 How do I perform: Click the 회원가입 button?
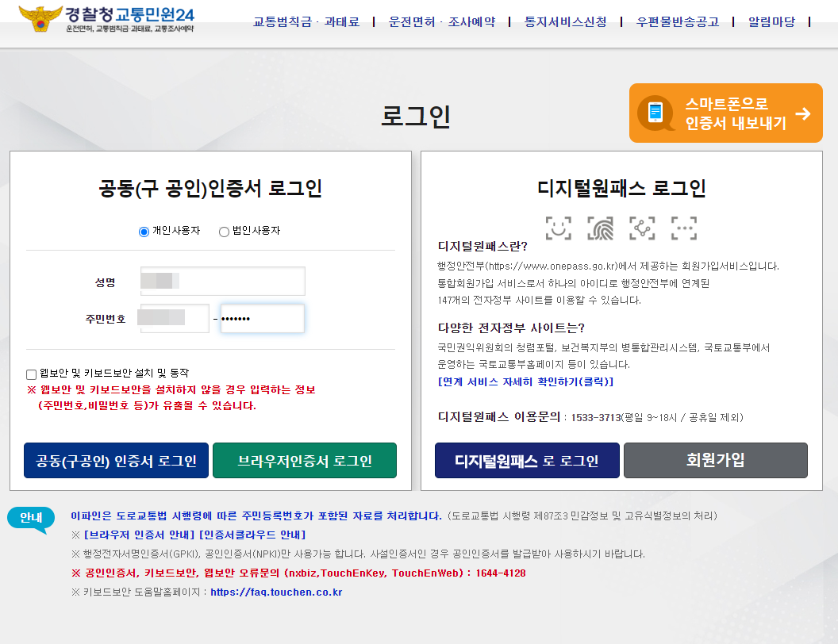tap(715, 460)
